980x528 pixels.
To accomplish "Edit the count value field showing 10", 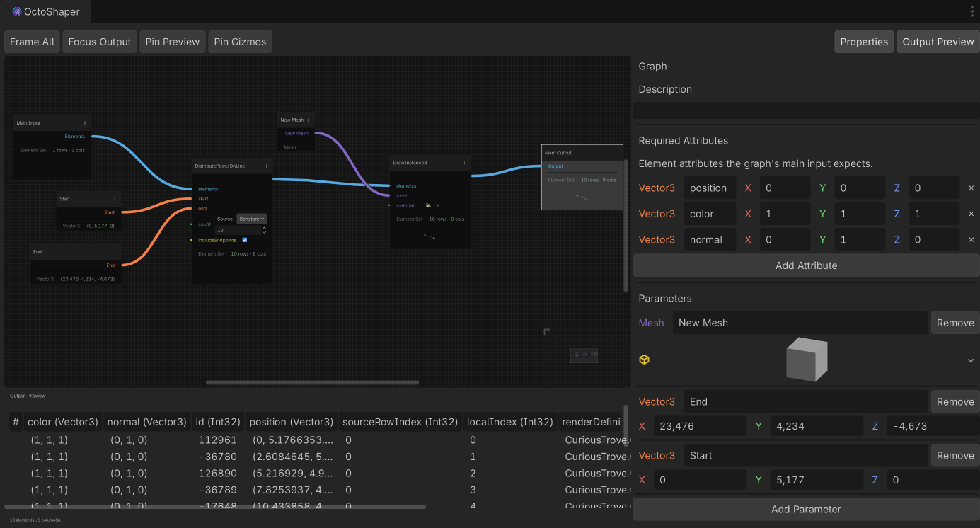I will point(238,231).
